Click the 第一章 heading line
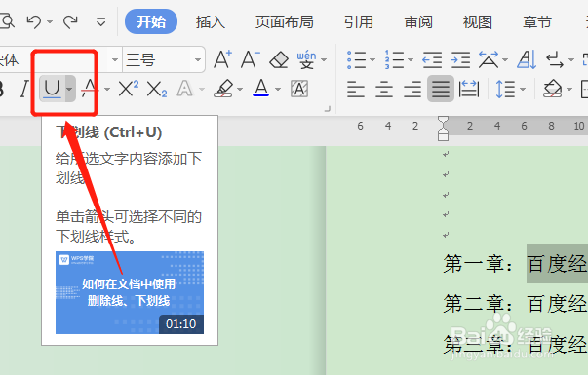Viewport: 588px width, 375px height. coord(515,264)
